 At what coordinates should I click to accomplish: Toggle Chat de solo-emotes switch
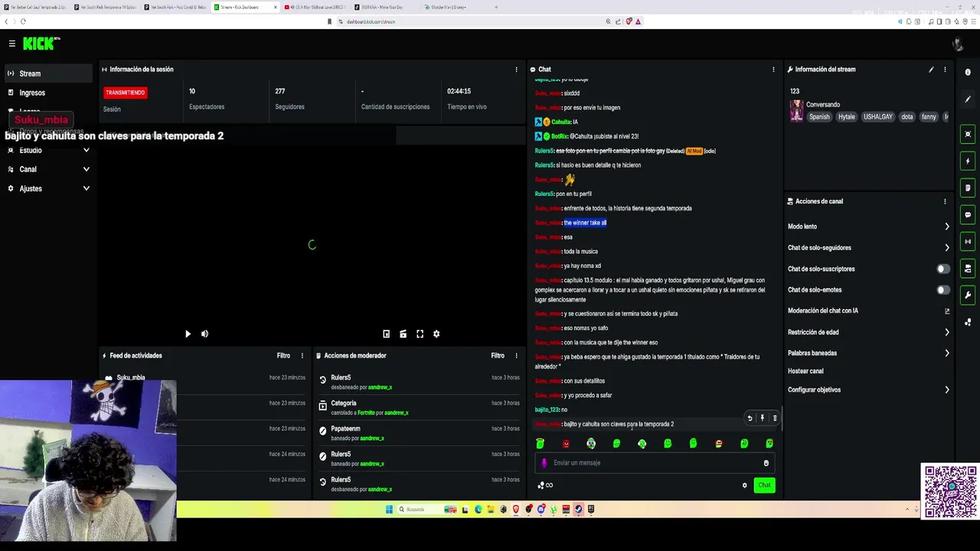point(943,290)
